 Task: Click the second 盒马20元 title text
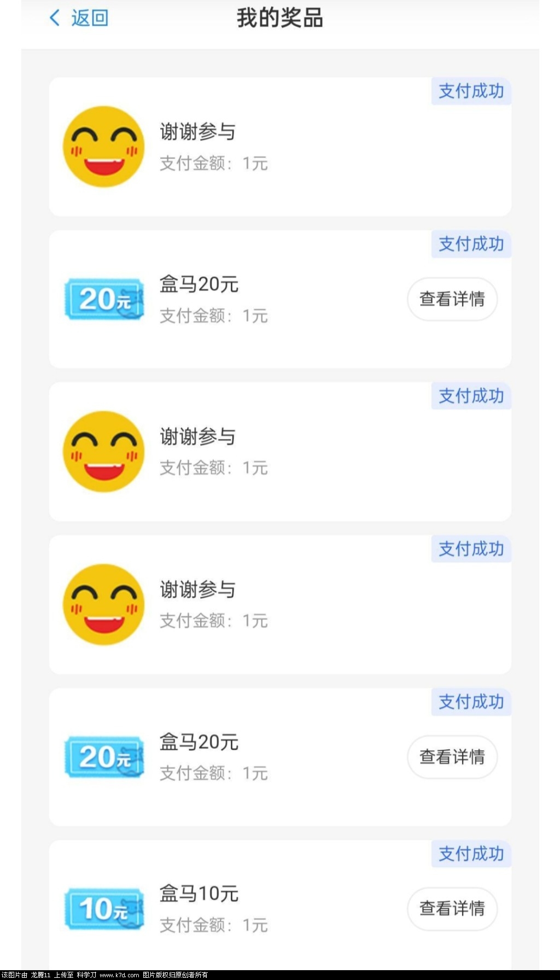click(199, 742)
